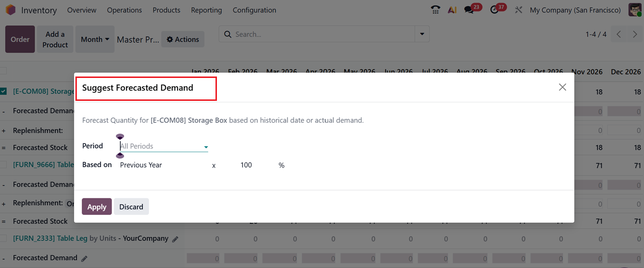Open the Configuration menu
The image size is (644, 268).
click(254, 10)
